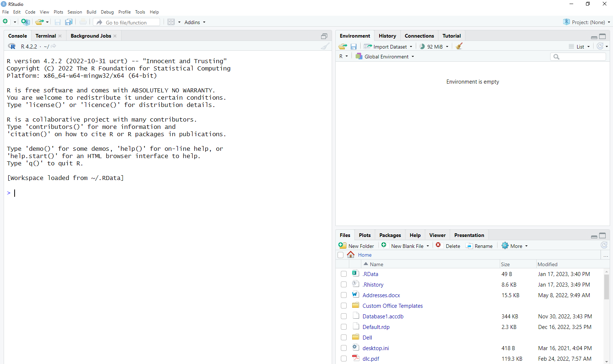613x364 pixels.
Task: Click the New Folder button
Action: coord(357,246)
